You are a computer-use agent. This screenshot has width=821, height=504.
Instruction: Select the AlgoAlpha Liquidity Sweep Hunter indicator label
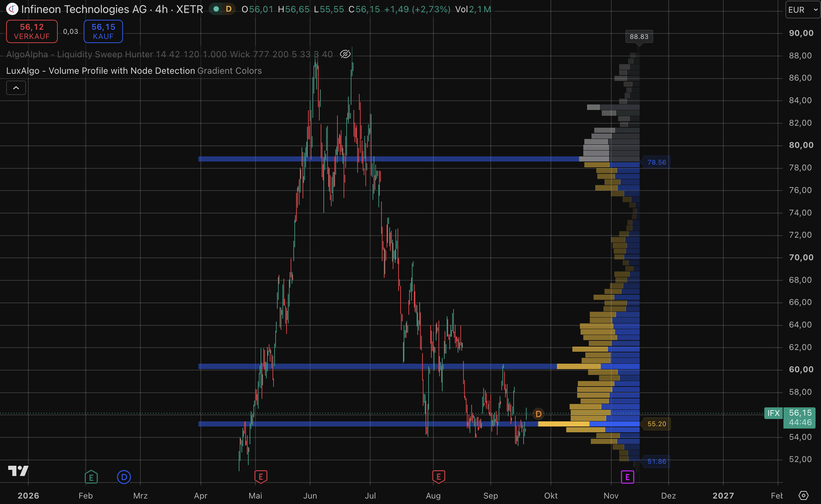click(169, 54)
